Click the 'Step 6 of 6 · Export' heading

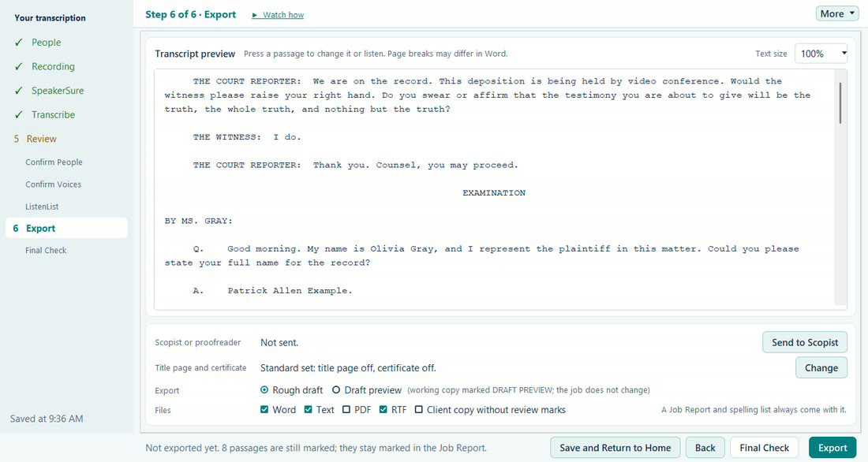190,14
